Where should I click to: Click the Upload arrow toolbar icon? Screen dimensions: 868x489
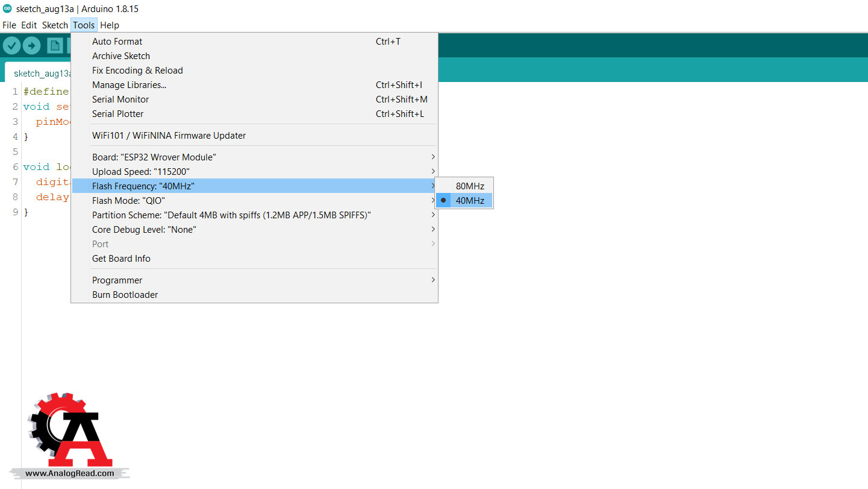tap(31, 46)
